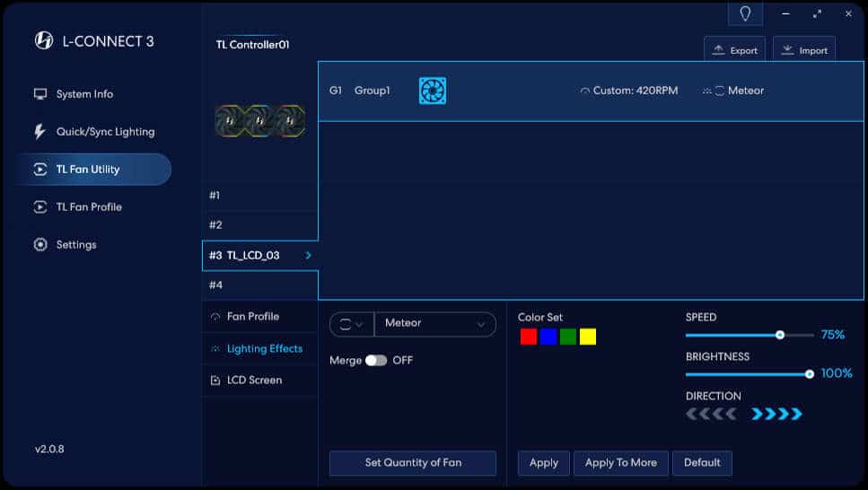Click the Apply button
This screenshot has width=868, height=490.
tap(544, 463)
